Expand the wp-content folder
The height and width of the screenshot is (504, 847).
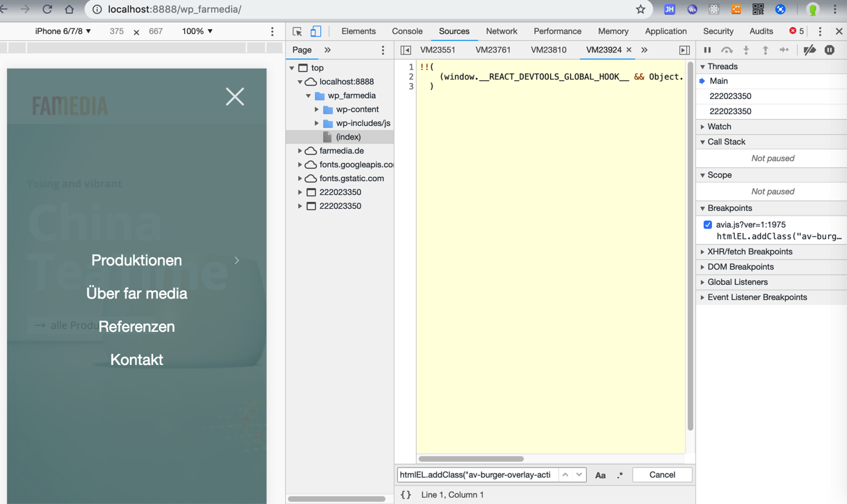[317, 109]
